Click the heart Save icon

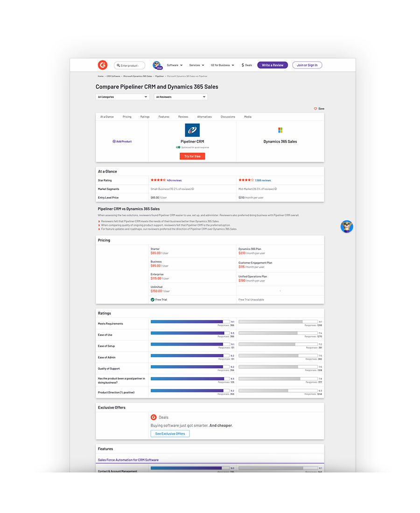coord(315,109)
